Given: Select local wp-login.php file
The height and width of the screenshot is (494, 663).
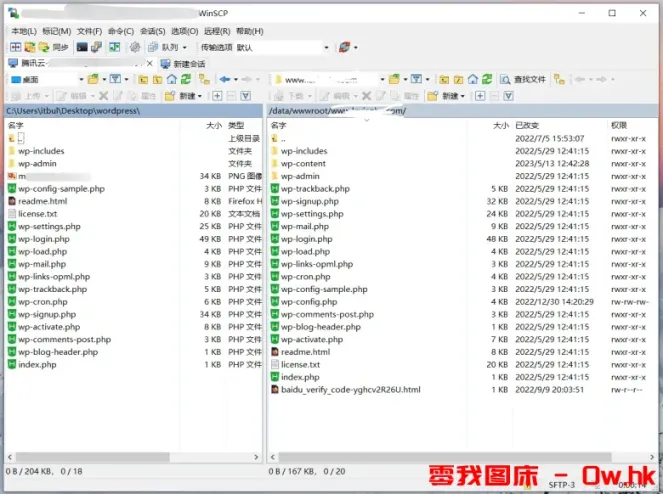Looking at the screenshot, I should click(x=43, y=239).
